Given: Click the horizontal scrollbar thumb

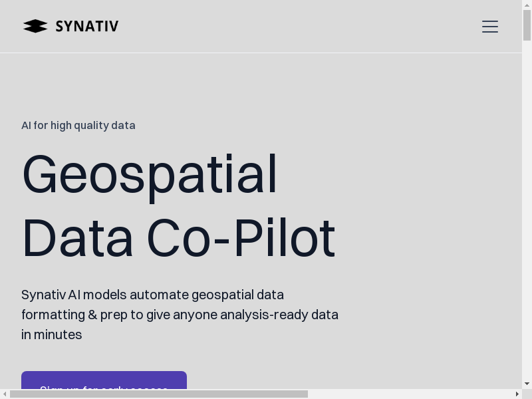Looking at the screenshot, I should [x=158, y=394].
